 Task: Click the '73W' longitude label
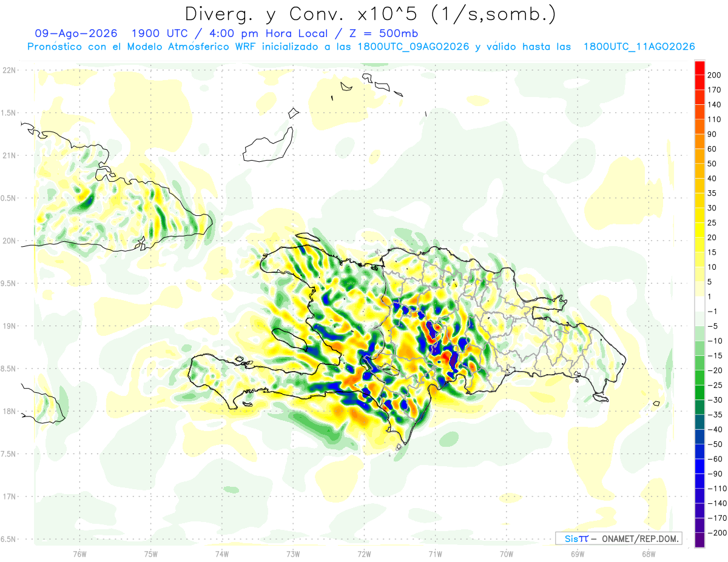pos(293,554)
